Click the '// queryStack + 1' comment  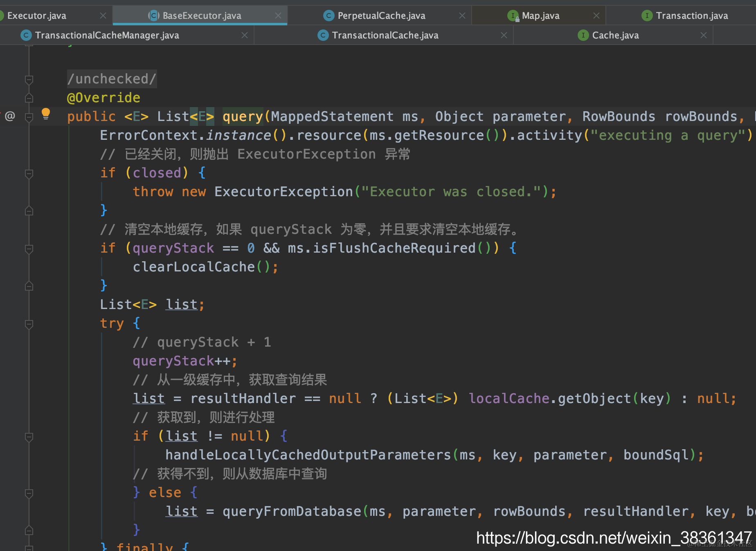coord(202,342)
